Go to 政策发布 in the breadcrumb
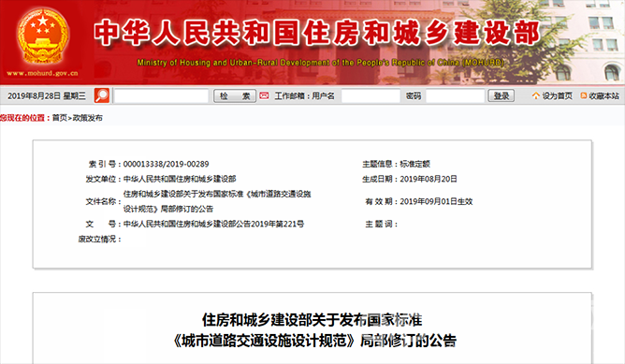Viewport: 625px width, 364px height. (x=87, y=118)
